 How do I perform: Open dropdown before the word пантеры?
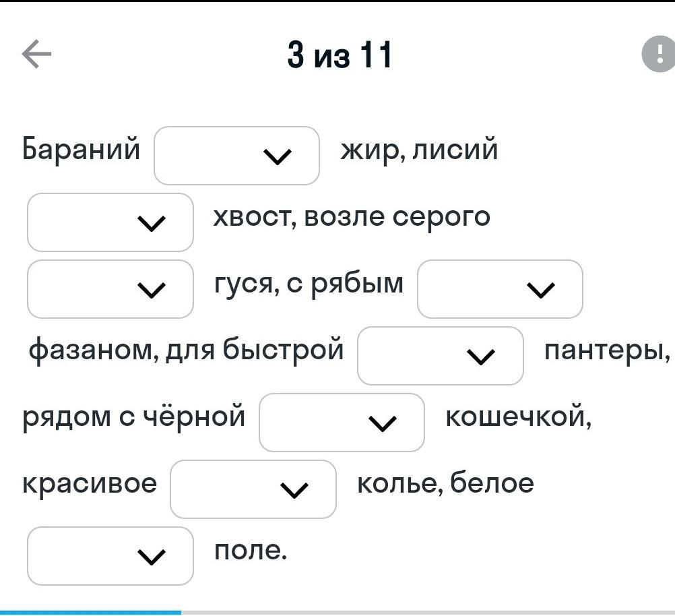440,356
